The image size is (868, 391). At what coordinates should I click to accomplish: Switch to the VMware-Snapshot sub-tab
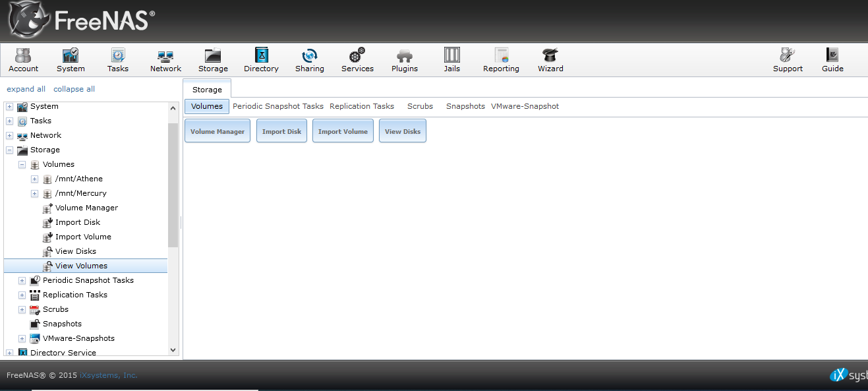click(x=525, y=106)
